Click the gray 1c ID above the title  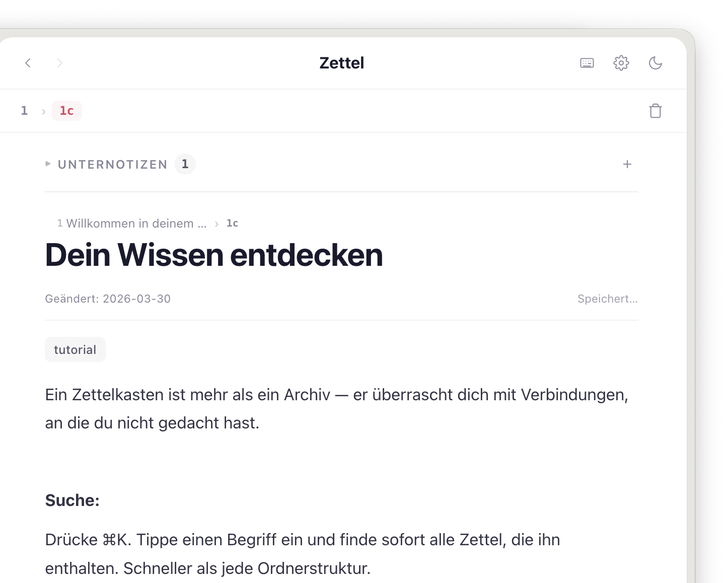pyautogui.click(x=232, y=223)
